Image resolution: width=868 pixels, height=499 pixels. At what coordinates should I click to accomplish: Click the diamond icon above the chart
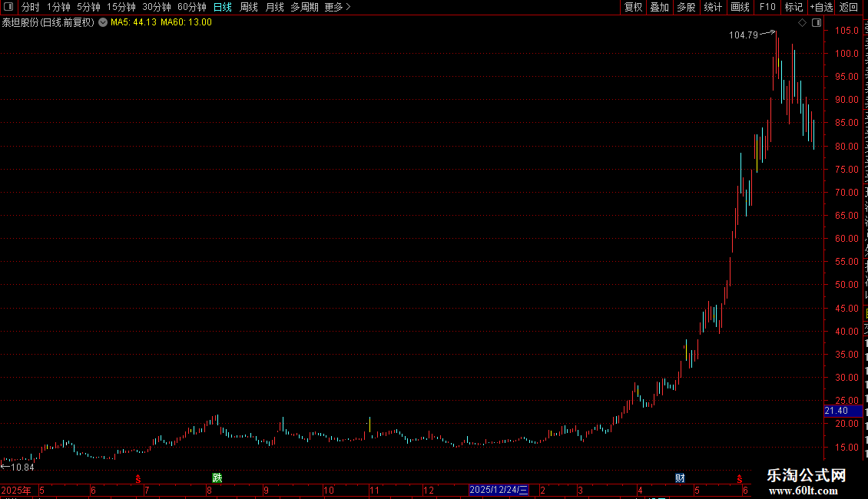coord(802,23)
